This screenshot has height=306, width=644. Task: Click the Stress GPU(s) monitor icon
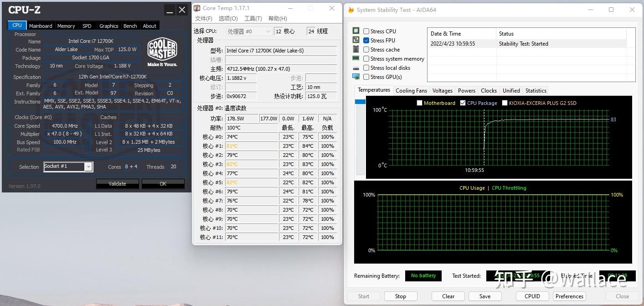tap(356, 77)
